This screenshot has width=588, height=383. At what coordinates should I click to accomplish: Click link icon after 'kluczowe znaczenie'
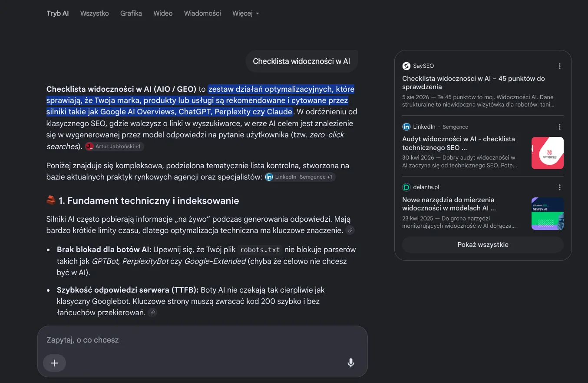coord(350,230)
